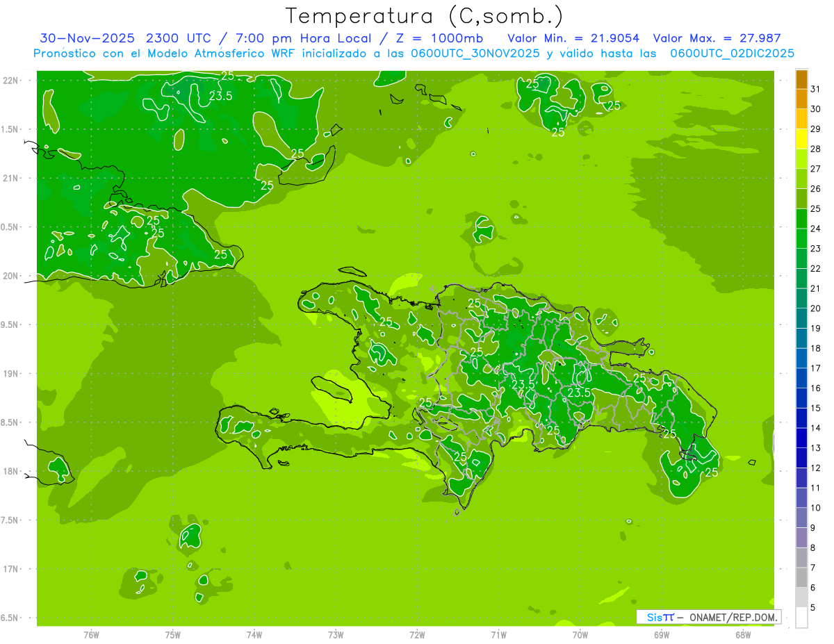This screenshot has height=644, width=834.
Task: Select the "30-Nov-2025" date text
Action: point(88,38)
